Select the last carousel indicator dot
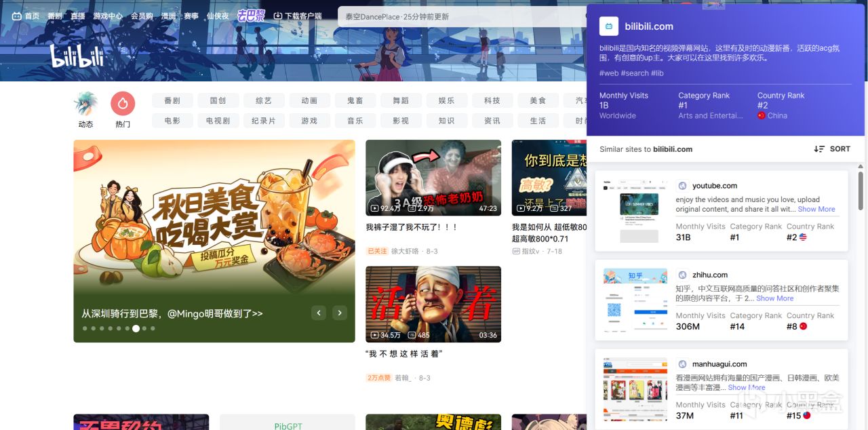Screen dimensions: 868x430 point(153,328)
